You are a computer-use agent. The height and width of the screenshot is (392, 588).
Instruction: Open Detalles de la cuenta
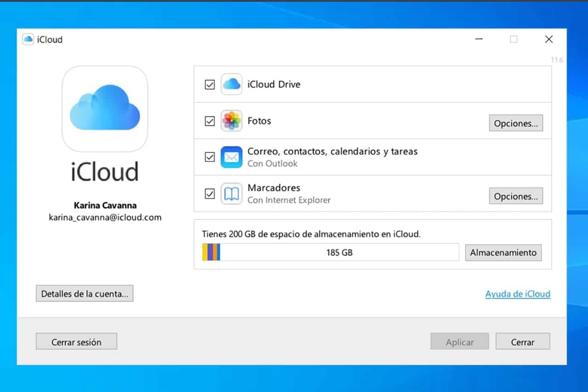pyautogui.click(x=85, y=293)
